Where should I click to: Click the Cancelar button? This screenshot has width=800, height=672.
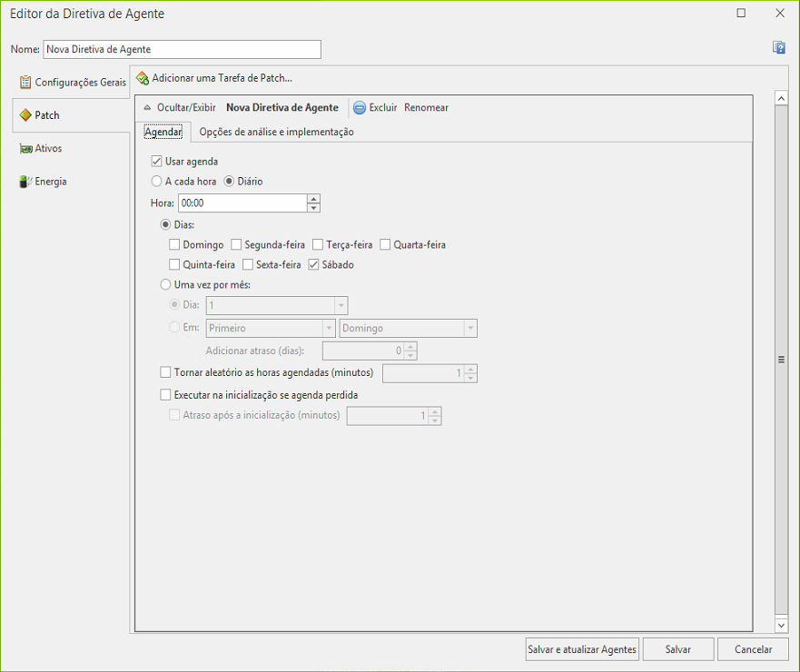pos(753,649)
